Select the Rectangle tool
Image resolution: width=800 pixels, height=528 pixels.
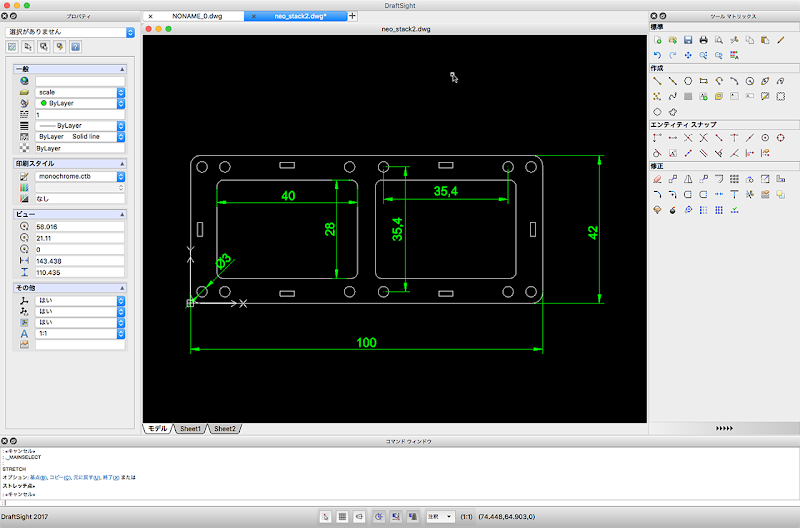point(704,81)
